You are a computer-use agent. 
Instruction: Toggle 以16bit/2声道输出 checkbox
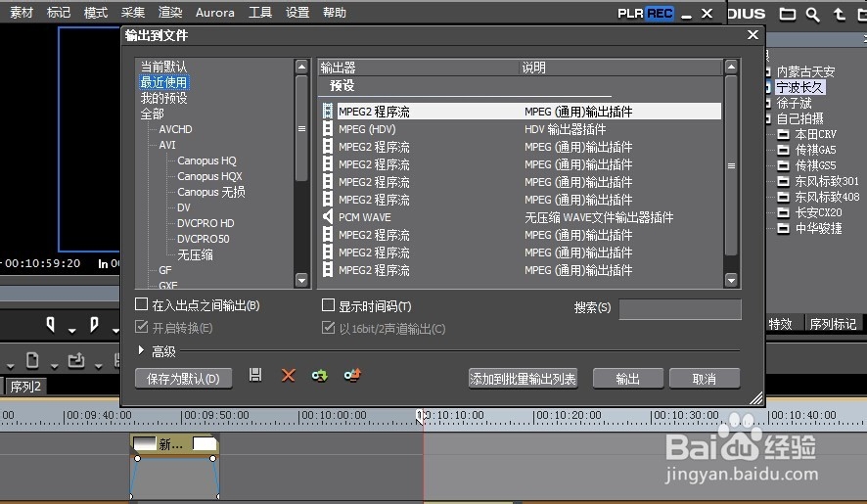(x=329, y=328)
